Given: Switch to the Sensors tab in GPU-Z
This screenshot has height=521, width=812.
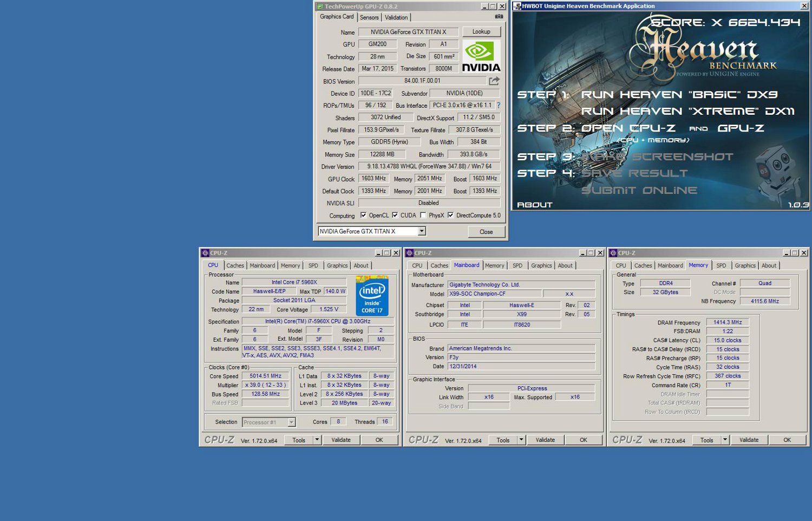Looking at the screenshot, I should click(x=369, y=17).
